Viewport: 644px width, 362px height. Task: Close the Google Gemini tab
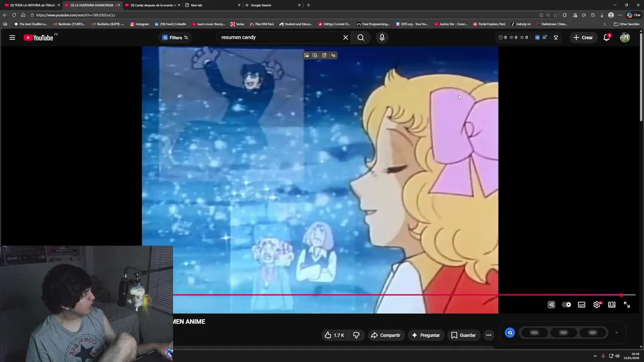(x=299, y=5)
